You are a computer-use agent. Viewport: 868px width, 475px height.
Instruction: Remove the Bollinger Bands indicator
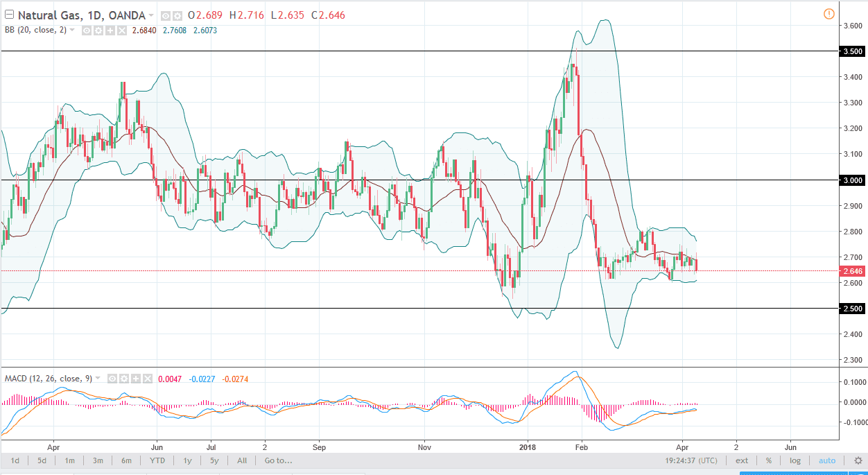pos(122,31)
